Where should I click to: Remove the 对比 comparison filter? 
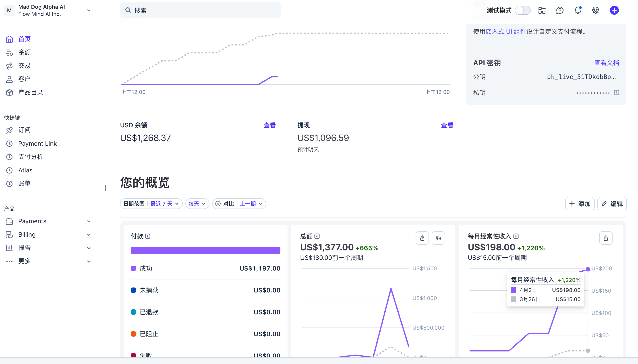(x=218, y=204)
